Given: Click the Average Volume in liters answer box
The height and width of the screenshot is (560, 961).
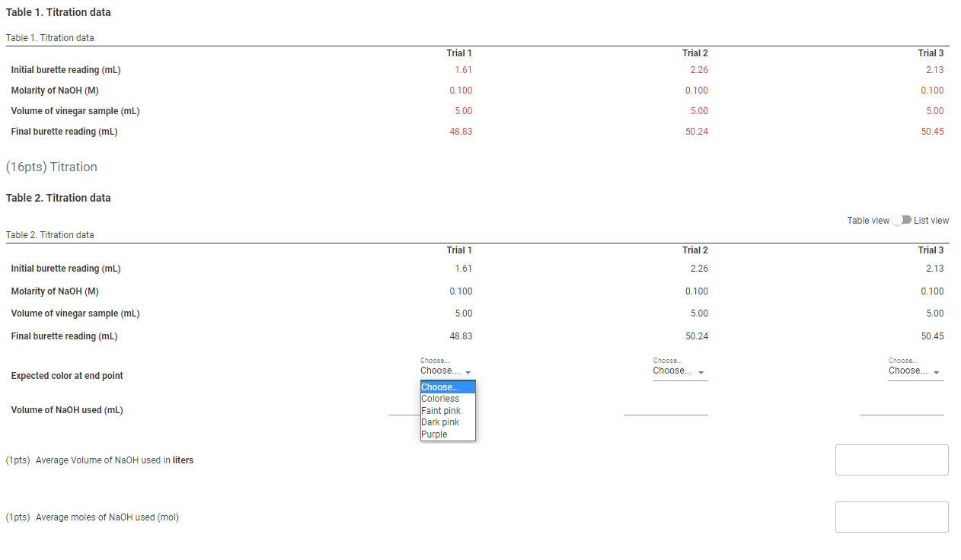Looking at the screenshot, I should click(x=891, y=460).
